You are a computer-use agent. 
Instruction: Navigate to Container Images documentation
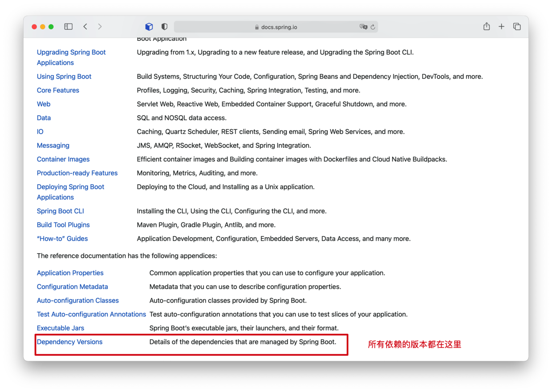click(63, 159)
